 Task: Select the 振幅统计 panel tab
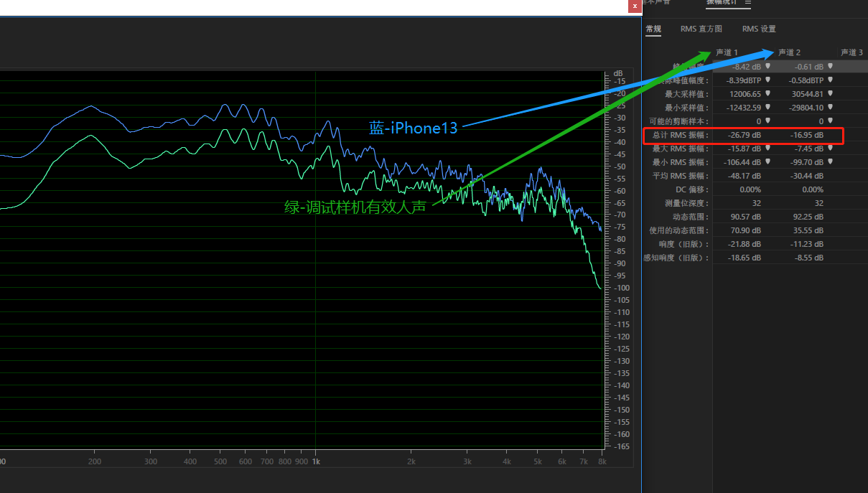(721, 3)
